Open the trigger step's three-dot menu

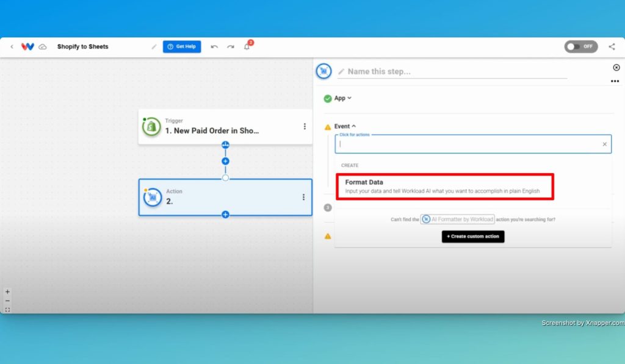[305, 126]
